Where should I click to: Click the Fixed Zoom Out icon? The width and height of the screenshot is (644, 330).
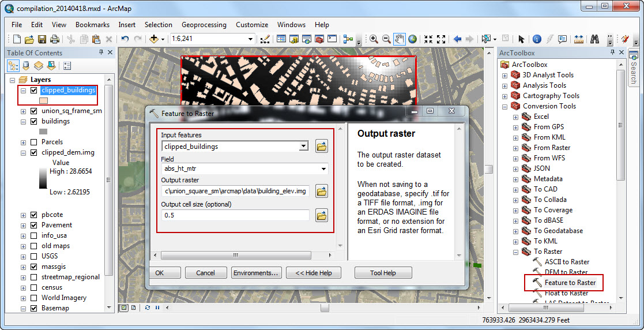(441, 39)
